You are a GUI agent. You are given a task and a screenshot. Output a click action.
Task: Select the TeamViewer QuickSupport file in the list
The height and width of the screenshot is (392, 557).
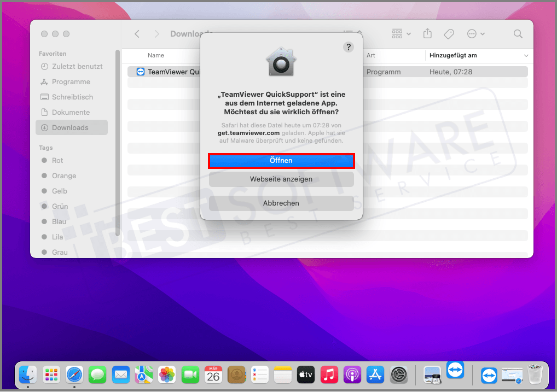pos(164,72)
